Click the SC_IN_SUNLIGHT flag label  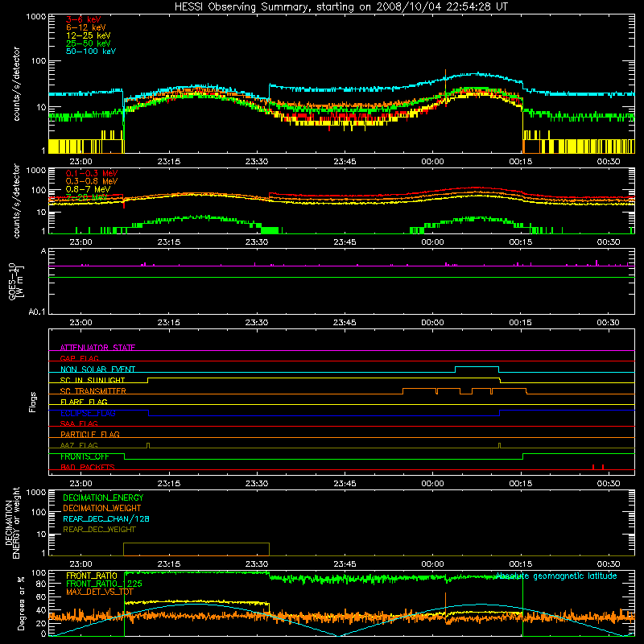pos(93,380)
